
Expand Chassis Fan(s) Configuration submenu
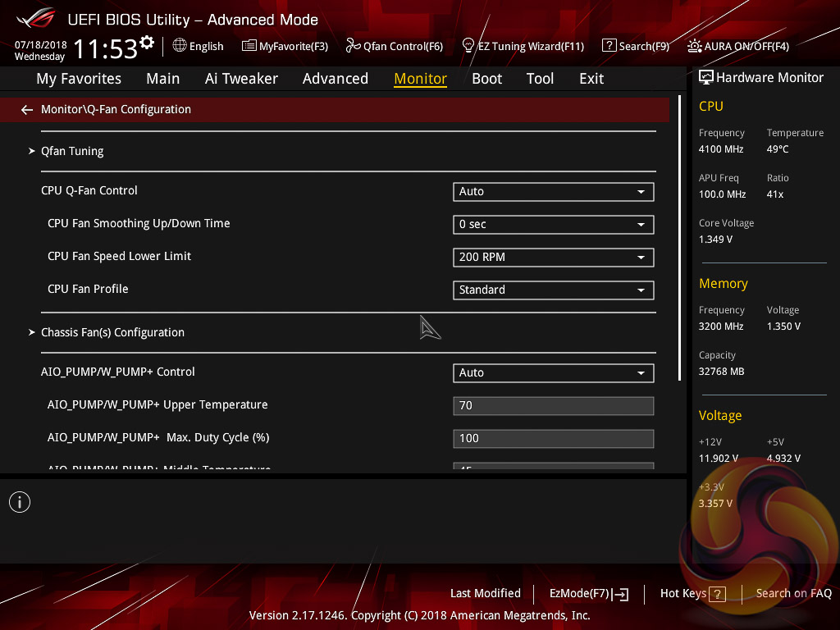point(112,333)
